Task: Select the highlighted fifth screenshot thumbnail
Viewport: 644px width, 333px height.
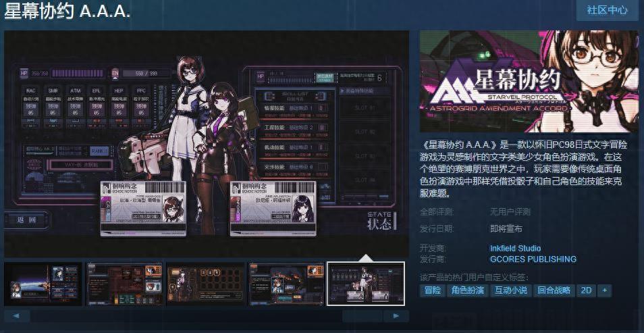Action: [x=366, y=284]
